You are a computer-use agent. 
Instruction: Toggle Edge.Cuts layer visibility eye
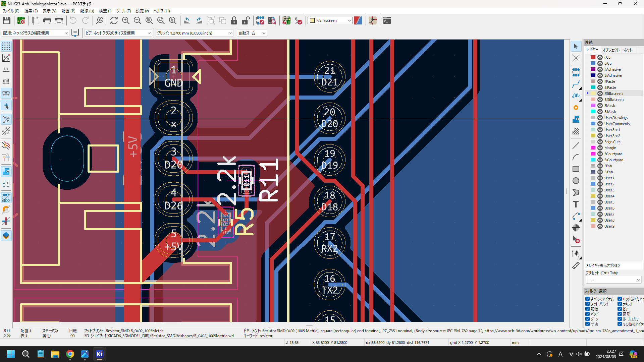pyautogui.click(x=600, y=142)
